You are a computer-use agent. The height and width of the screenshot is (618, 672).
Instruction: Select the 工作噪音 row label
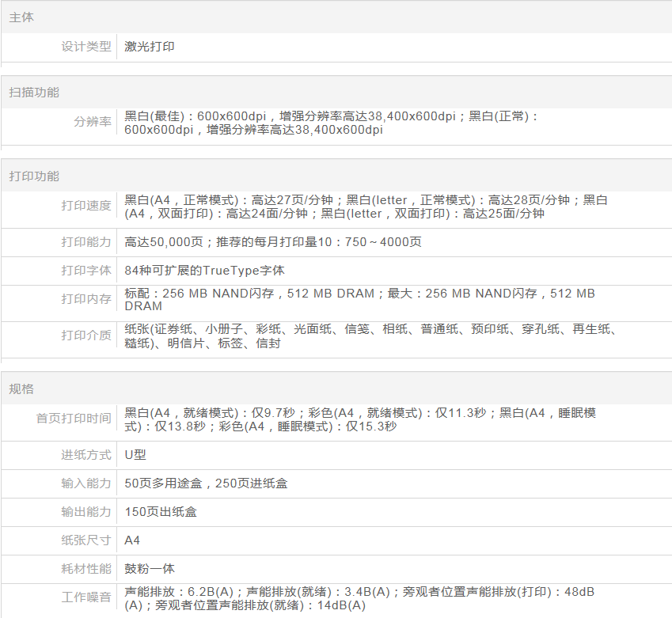click(x=86, y=597)
